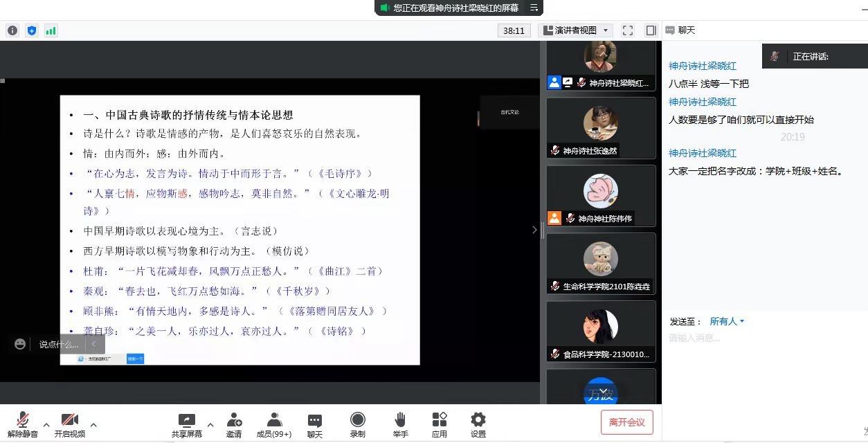868x443 pixels.
Task: Open the Apps (应用) panel
Action: pos(440,424)
